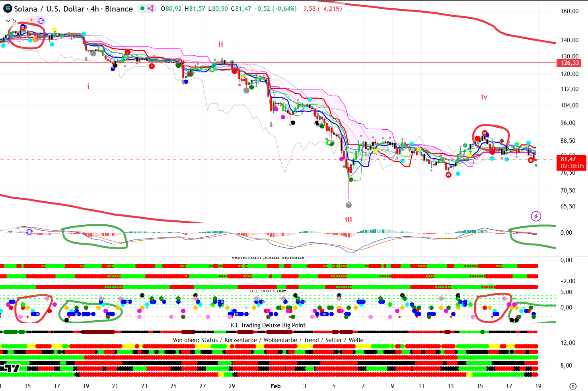Click the 160,00 level on price scale

click(569, 11)
